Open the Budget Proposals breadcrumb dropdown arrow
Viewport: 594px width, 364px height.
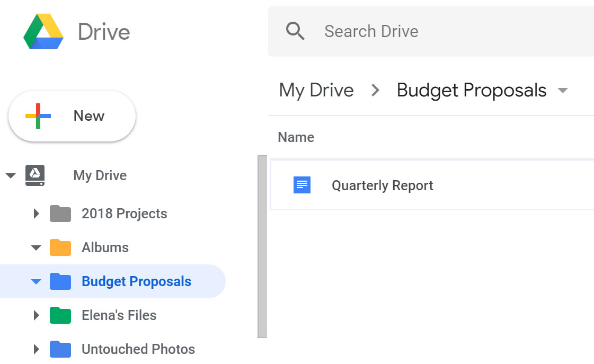563,91
